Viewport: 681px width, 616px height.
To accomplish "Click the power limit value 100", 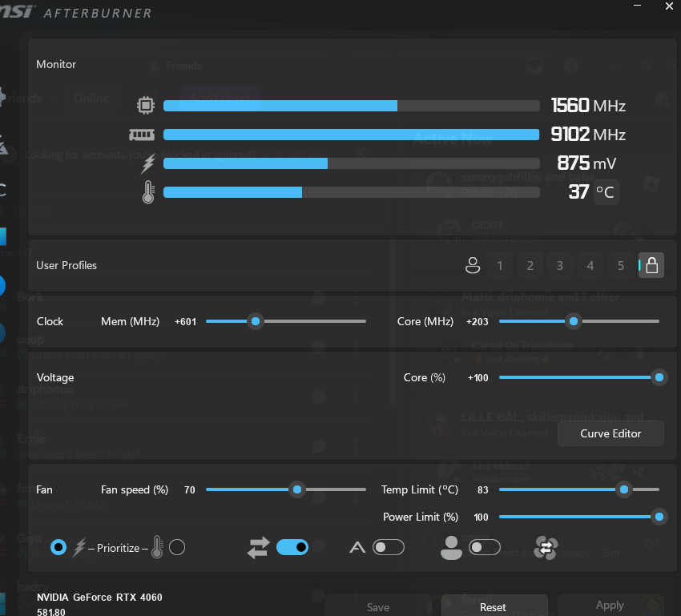I will [481, 517].
